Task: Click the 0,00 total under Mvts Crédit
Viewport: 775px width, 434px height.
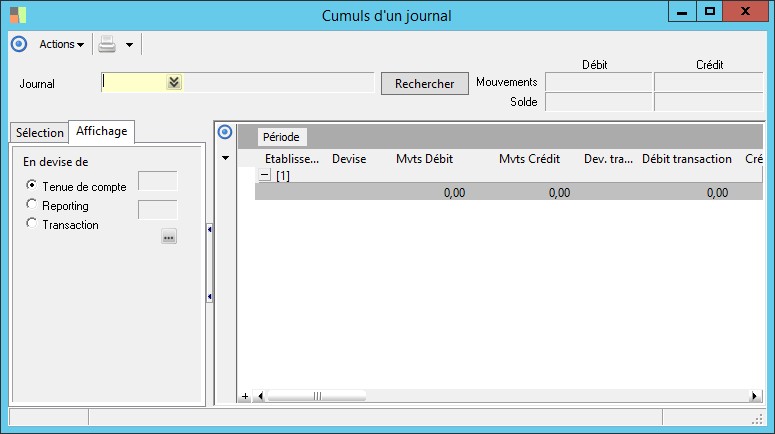Action: point(559,192)
